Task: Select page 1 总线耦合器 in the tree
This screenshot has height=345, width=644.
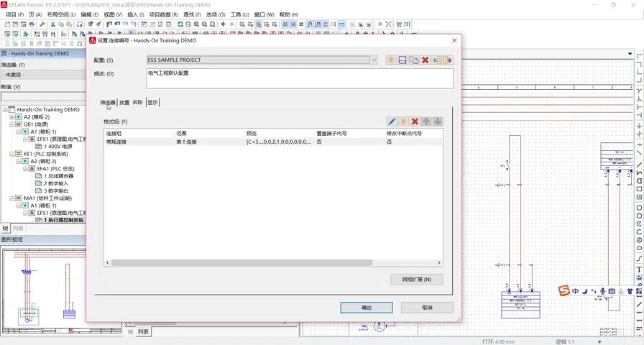Action: tap(58, 176)
